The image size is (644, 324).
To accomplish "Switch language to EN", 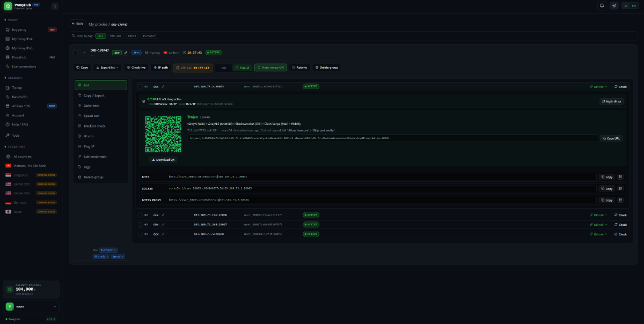I will (x=633, y=6).
